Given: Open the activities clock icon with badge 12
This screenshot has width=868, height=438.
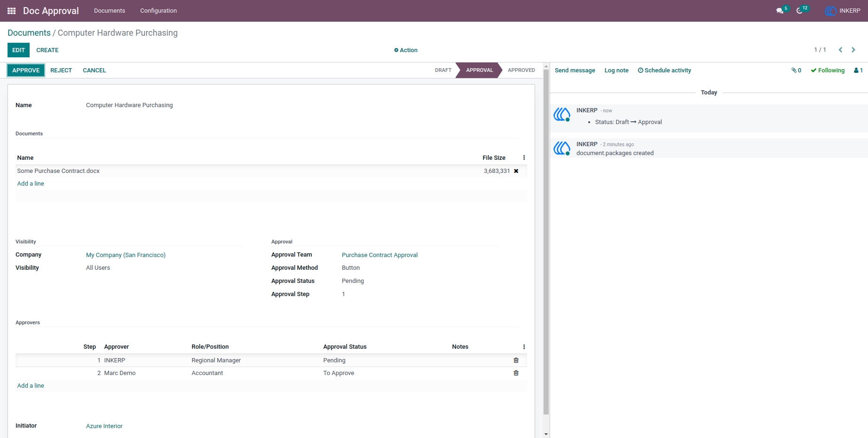Looking at the screenshot, I should click(x=802, y=10).
